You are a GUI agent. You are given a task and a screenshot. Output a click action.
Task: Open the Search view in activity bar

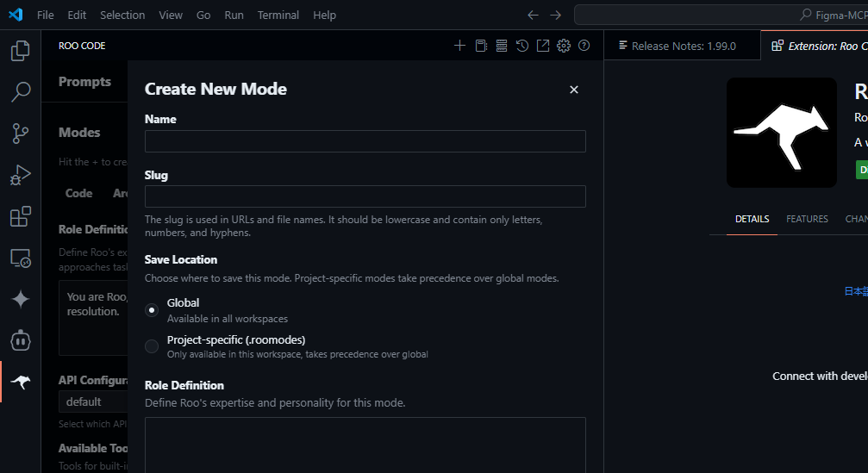[x=21, y=92]
